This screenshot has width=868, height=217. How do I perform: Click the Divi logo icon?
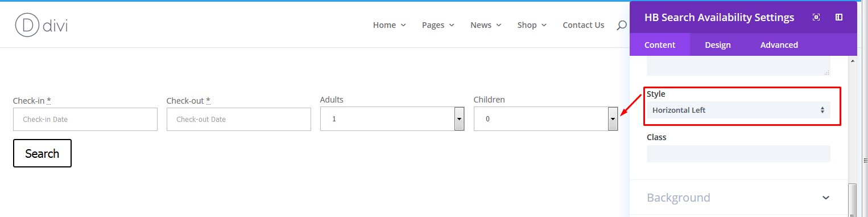(27, 25)
